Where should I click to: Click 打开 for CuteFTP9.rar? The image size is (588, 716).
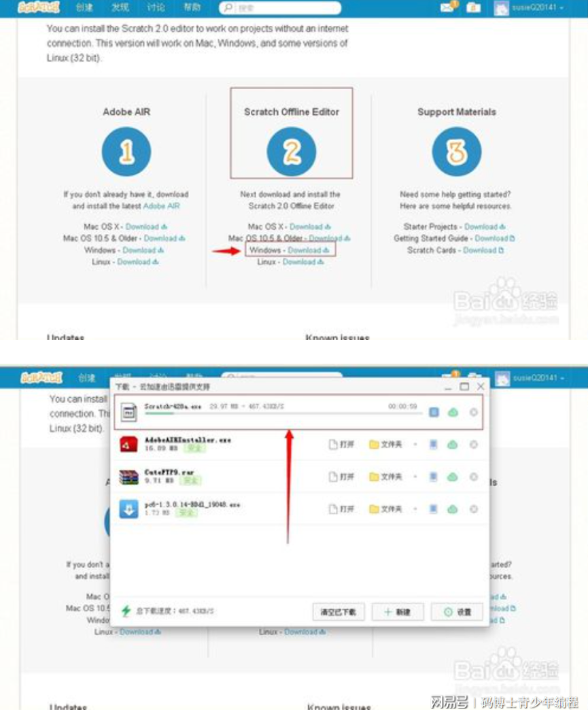coord(341,477)
